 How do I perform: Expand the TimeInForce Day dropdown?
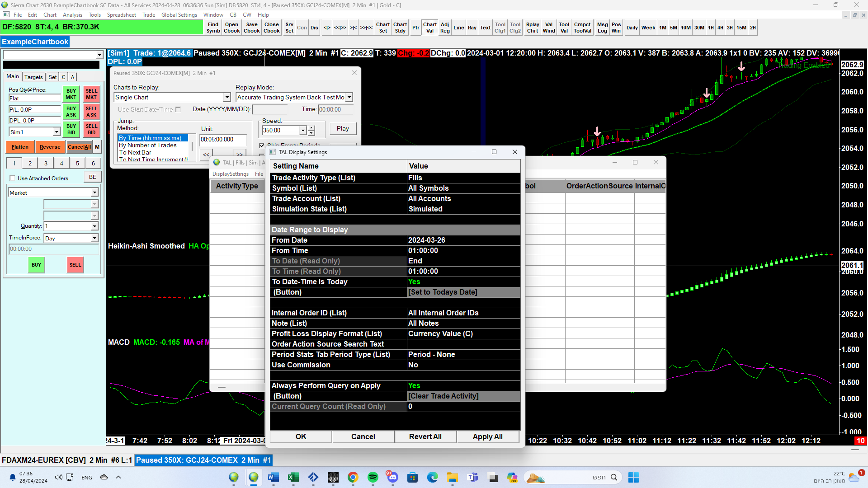pos(94,238)
